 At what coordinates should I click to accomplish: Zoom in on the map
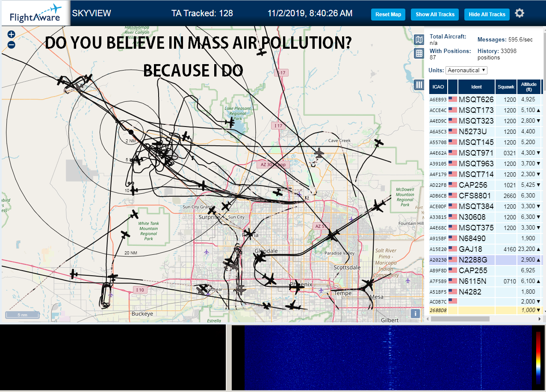coord(11,34)
